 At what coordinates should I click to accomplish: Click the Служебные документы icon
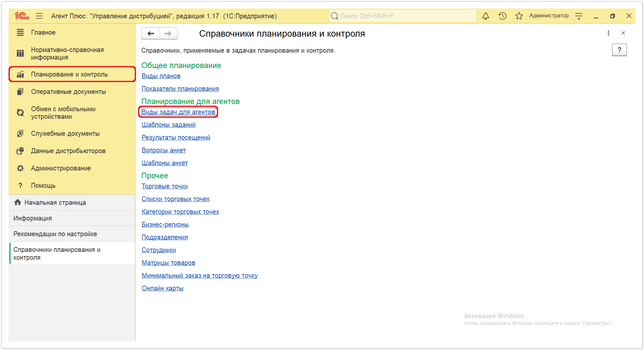click(20, 133)
